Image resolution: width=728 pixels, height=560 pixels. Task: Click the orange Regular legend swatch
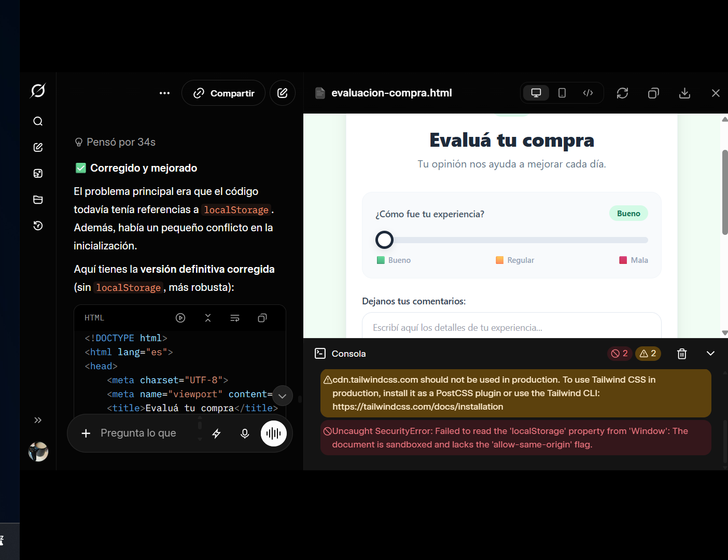click(x=500, y=260)
